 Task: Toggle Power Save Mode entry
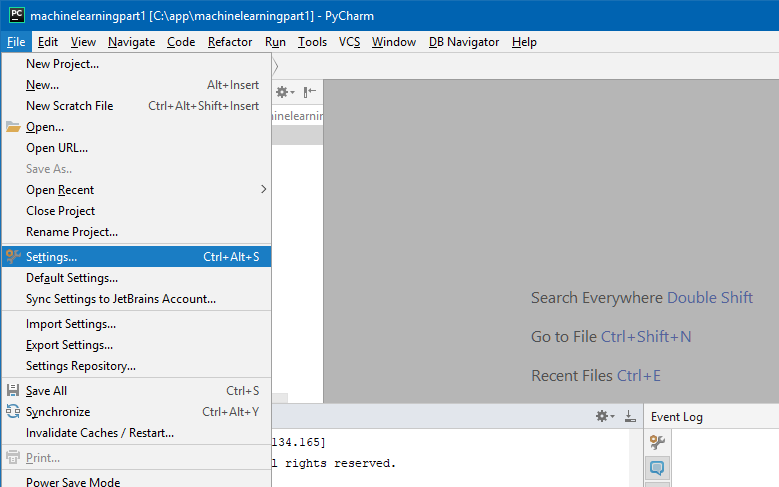(137, 480)
